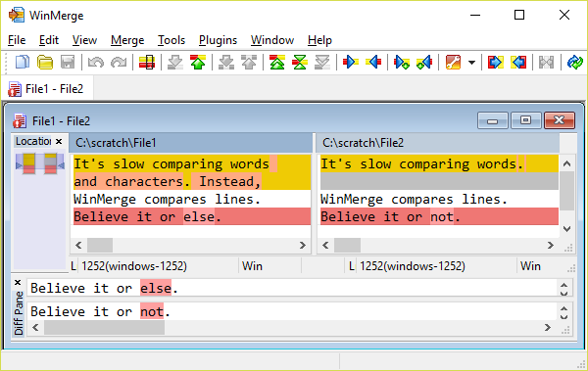Select the File1 - File2 document tab
This screenshot has width=588, height=371.
tap(47, 89)
